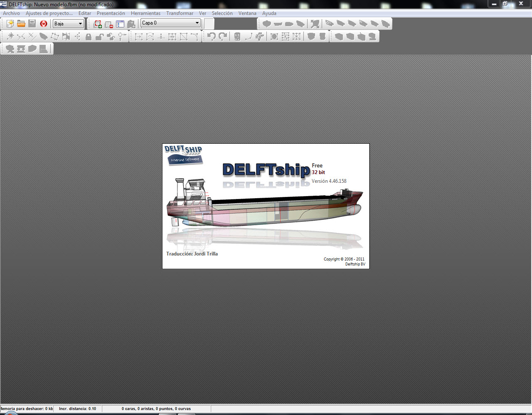Click the second icon of the bottom toolbar row
This screenshot has height=415, width=532.
coord(21,49)
